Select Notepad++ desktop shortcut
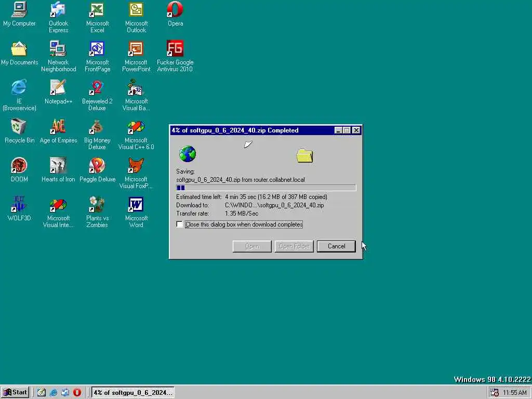 pyautogui.click(x=58, y=92)
